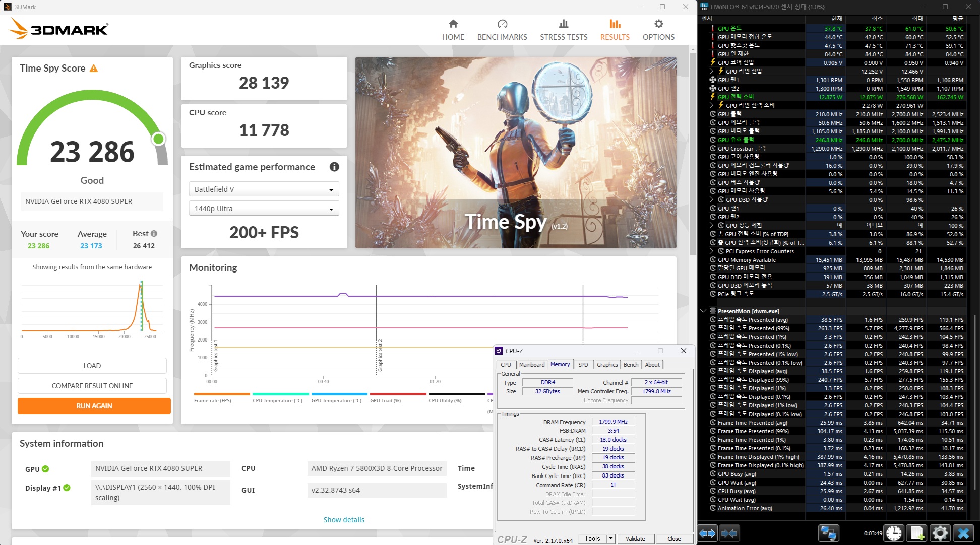This screenshot has height=545, width=980.
Task: Open the STRESS TESTS section
Action: (x=564, y=30)
